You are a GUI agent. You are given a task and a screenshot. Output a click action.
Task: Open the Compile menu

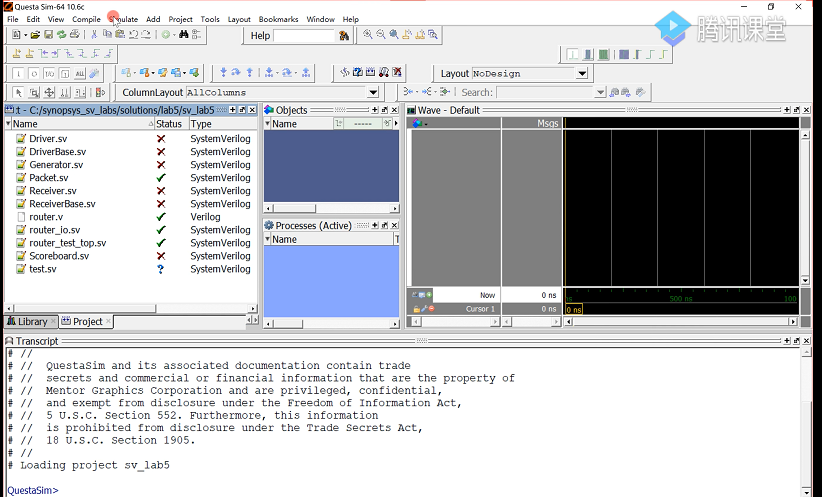86,19
